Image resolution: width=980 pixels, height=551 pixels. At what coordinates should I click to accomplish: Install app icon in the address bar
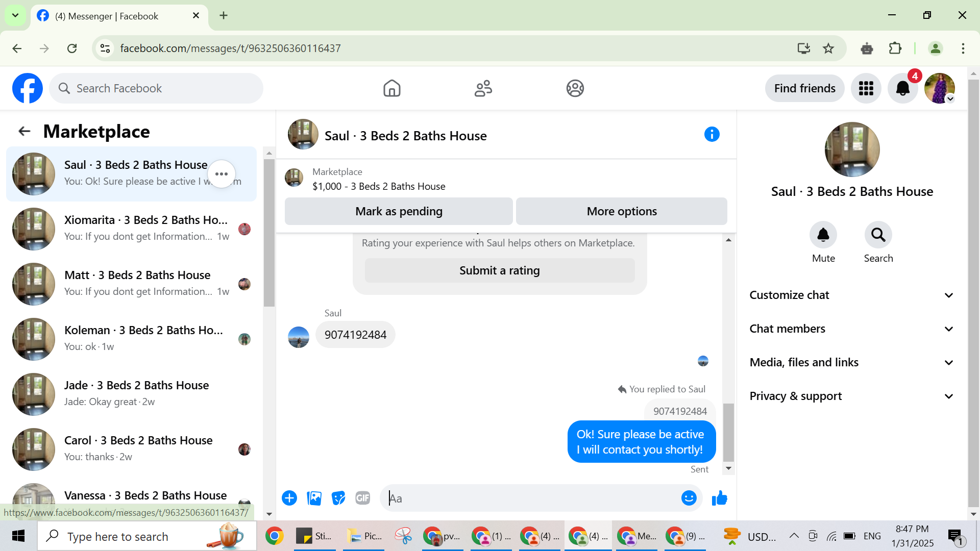804,48
